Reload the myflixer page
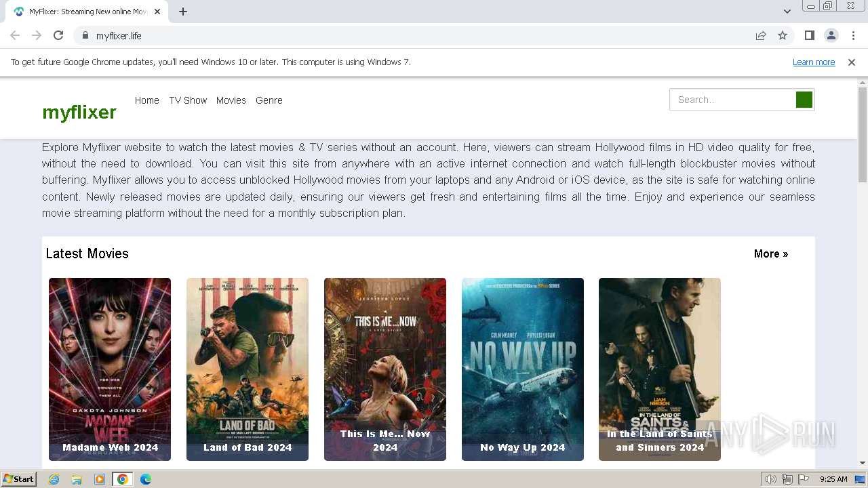 [x=58, y=35]
